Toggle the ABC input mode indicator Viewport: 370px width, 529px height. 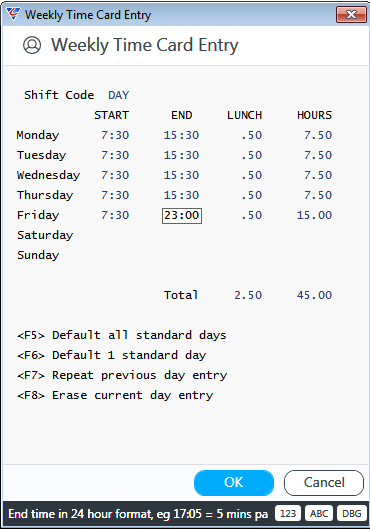coord(319,513)
